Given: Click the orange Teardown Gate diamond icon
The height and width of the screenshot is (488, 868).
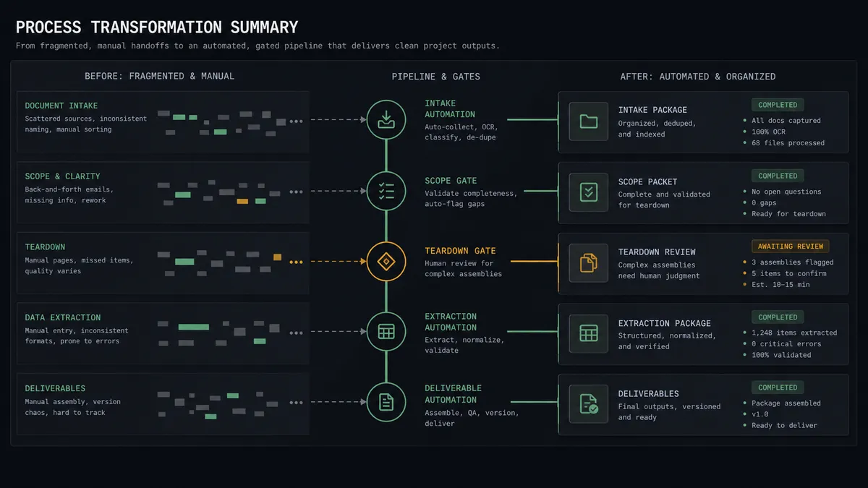Looking at the screenshot, I should pyautogui.click(x=386, y=261).
